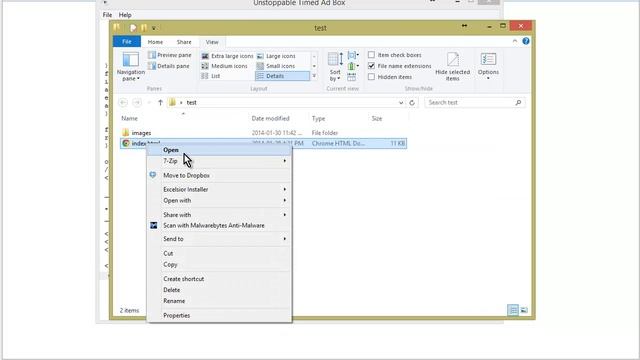Open the Sort by menu
The image size is (640, 360).
pos(335,67)
